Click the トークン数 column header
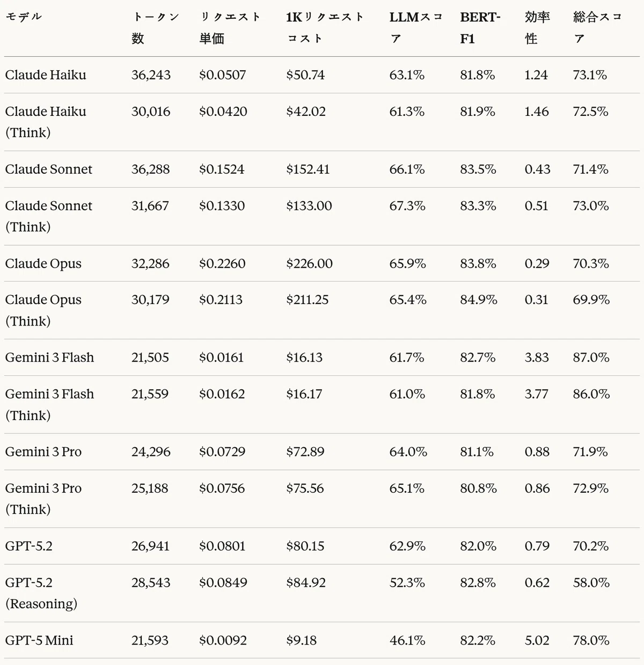Image resolution: width=644 pixels, height=665 pixels. (x=155, y=28)
